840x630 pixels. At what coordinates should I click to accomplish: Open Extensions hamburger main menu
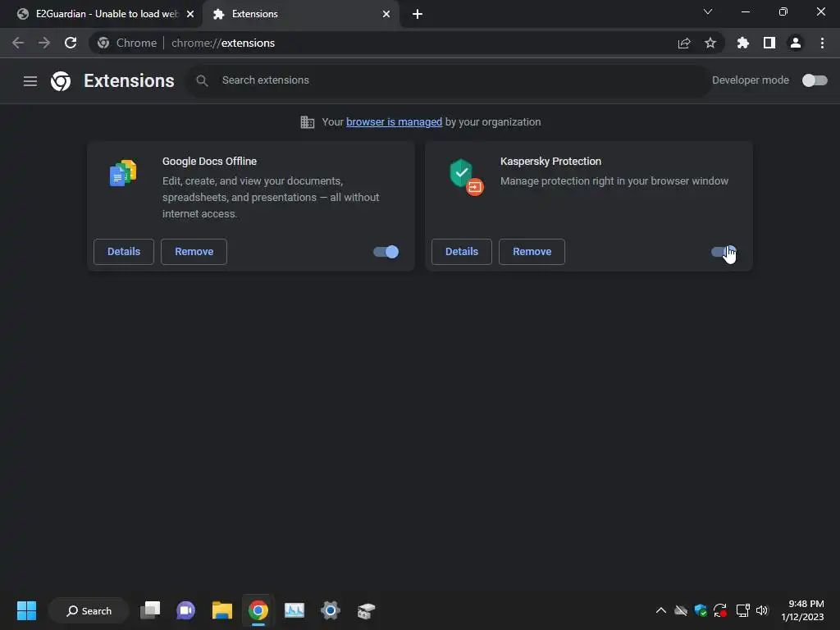(x=30, y=81)
